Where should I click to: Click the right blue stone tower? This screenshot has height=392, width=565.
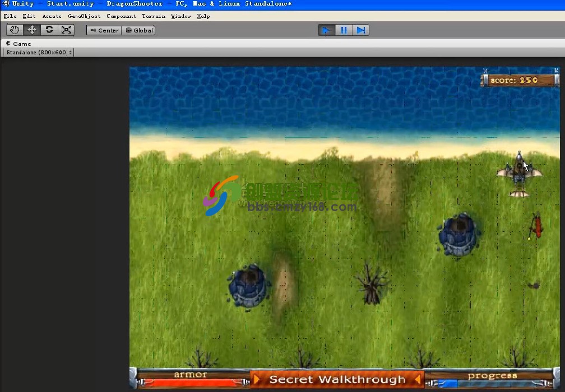[459, 234]
